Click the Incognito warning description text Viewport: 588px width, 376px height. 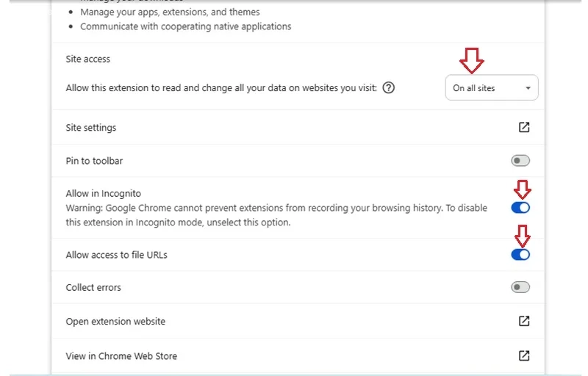[276, 215]
